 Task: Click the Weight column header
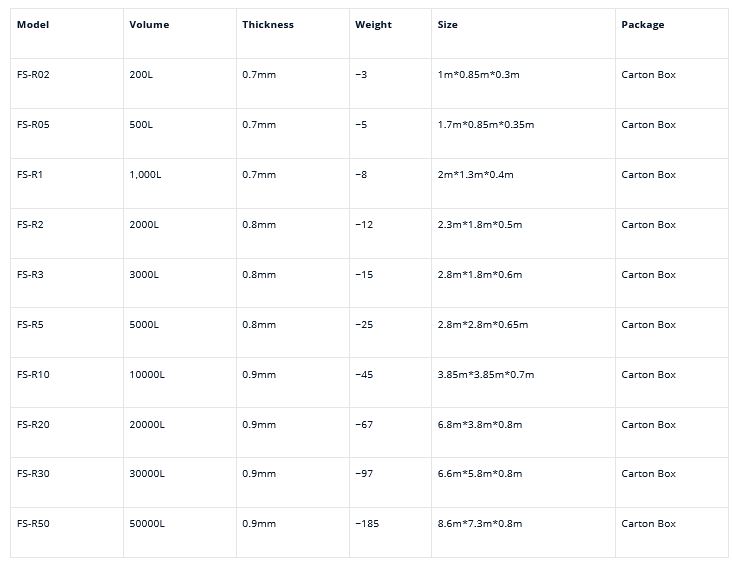(x=373, y=25)
